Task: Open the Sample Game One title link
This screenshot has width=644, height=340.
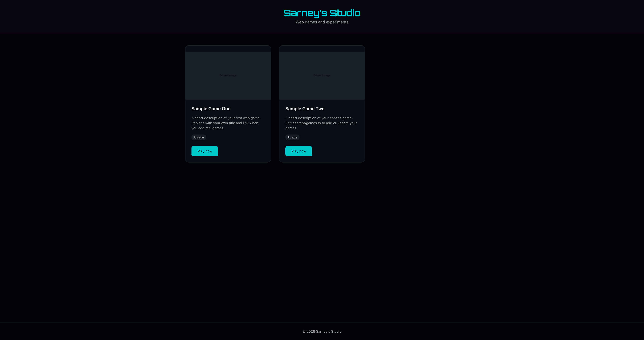Action: [x=211, y=109]
